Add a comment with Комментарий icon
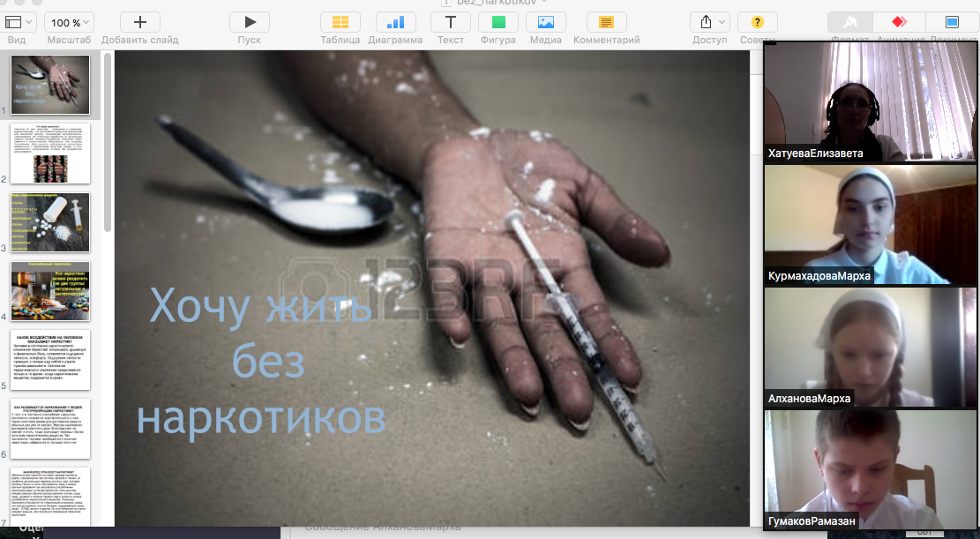The height and width of the screenshot is (539, 980). [x=606, y=22]
